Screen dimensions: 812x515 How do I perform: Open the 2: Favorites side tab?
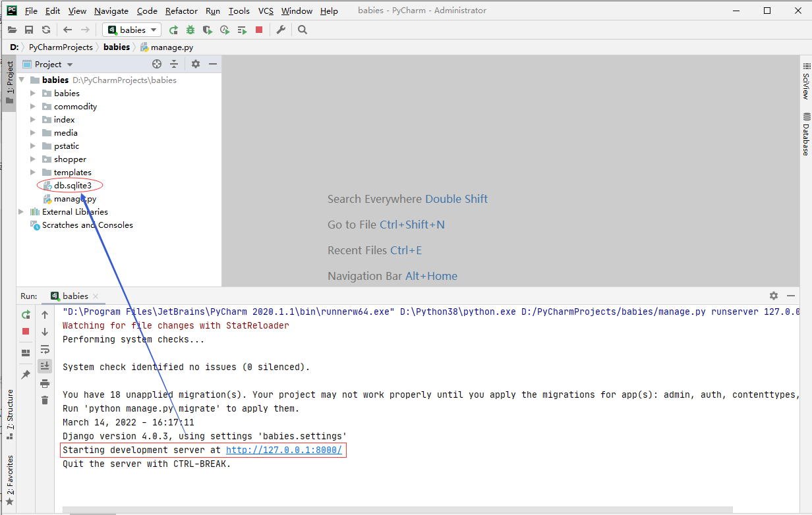(x=9, y=481)
